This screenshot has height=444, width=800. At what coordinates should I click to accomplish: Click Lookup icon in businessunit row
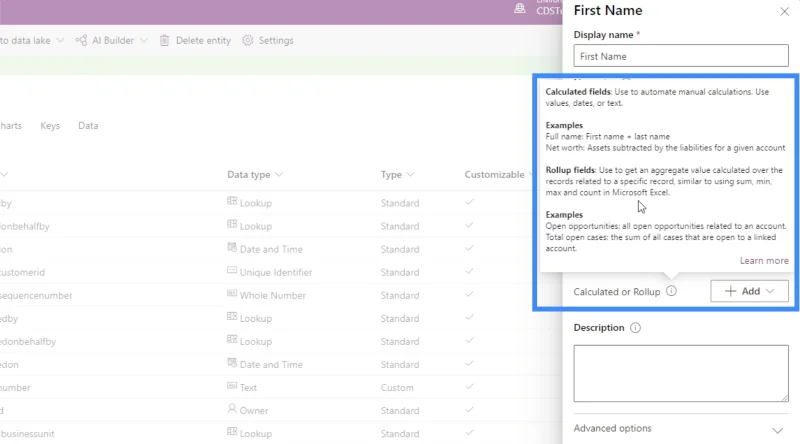pyautogui.click(x=232, y=432)
